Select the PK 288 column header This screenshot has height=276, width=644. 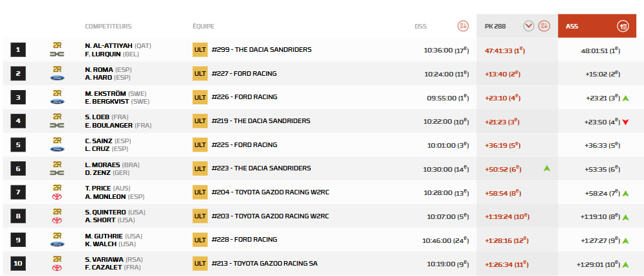496,26
